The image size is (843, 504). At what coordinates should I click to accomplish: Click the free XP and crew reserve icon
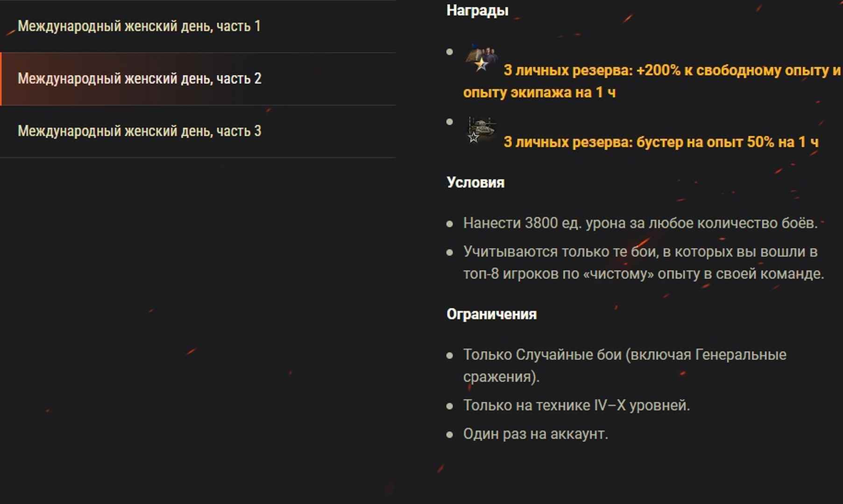(x=482, y=58)
